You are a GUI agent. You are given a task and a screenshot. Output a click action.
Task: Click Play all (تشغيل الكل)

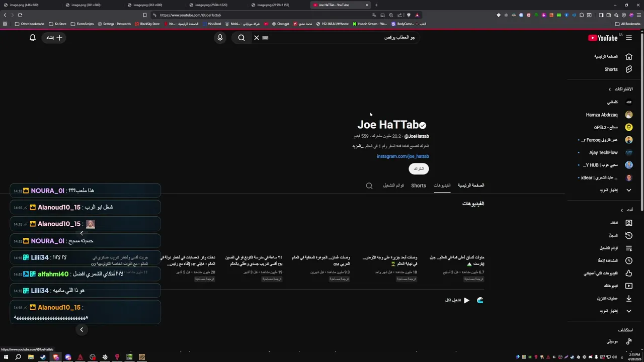[x=457, y=300]
